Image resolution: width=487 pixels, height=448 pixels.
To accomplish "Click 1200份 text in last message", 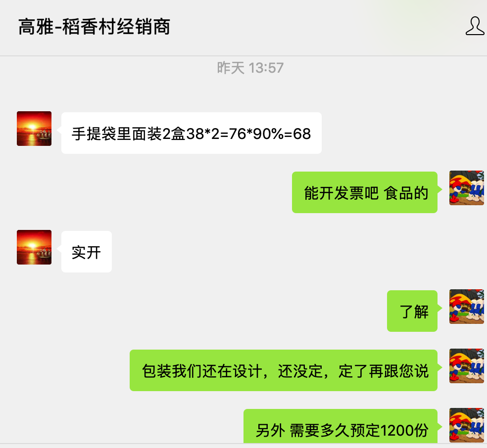I will [x=404, y=430].
